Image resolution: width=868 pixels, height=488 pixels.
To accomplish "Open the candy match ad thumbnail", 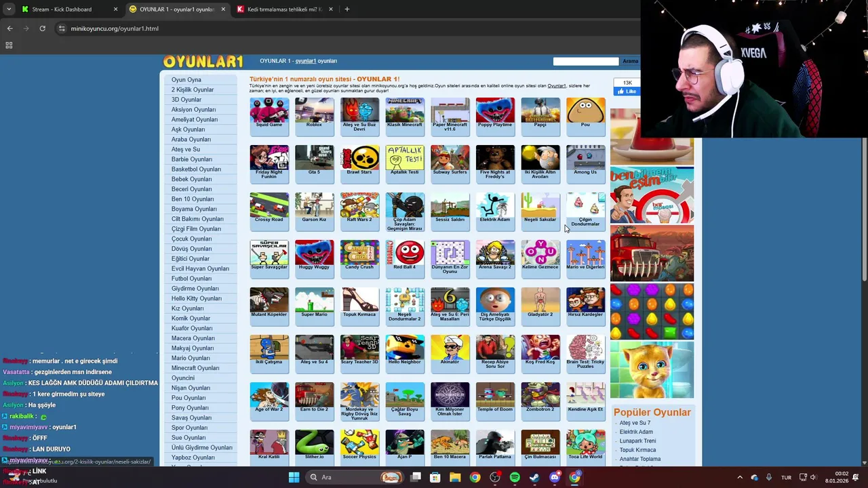I will click(x=652, y=311).
